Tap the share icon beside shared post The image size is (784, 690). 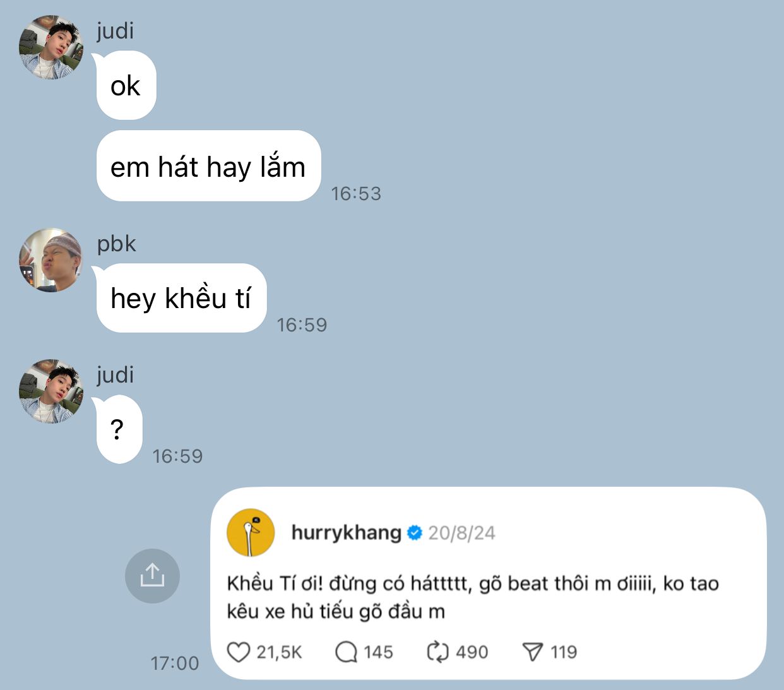152,576
